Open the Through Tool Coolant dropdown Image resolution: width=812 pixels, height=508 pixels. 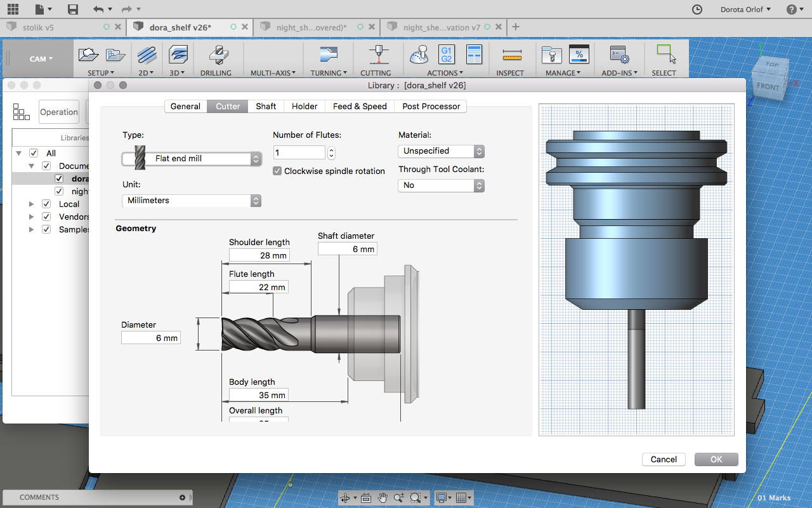pos(442,185)
